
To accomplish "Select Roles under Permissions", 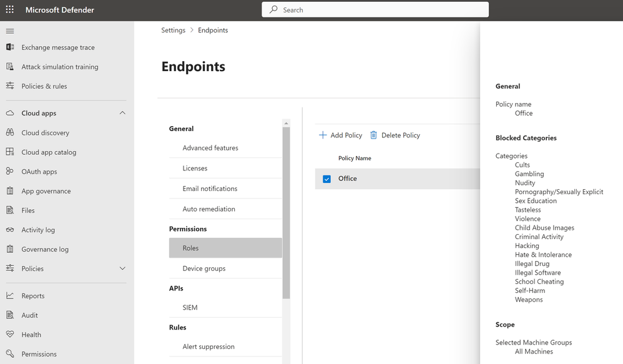I will (x=191, y=248).
